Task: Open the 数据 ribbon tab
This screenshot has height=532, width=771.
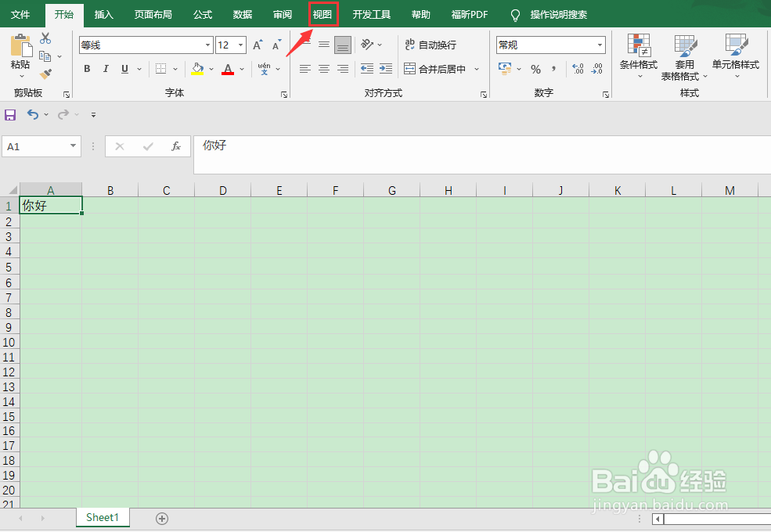Action: pyautogui.click(x=242, y=14)
